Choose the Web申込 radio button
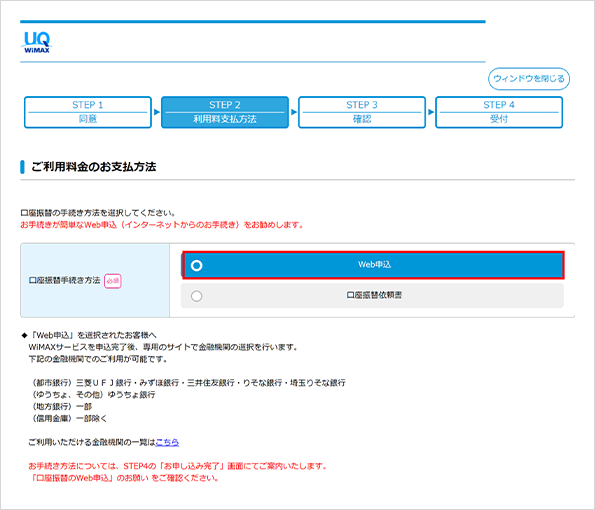 [197, 265]
